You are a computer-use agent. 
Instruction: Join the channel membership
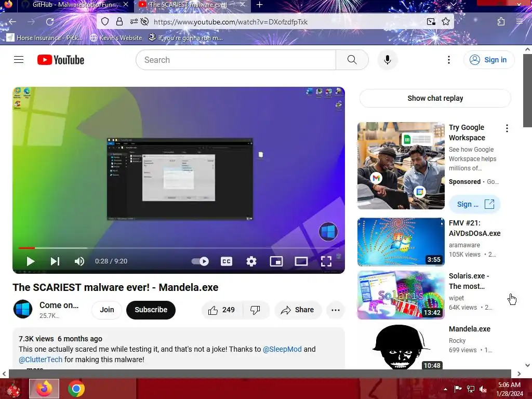[107, 310]
